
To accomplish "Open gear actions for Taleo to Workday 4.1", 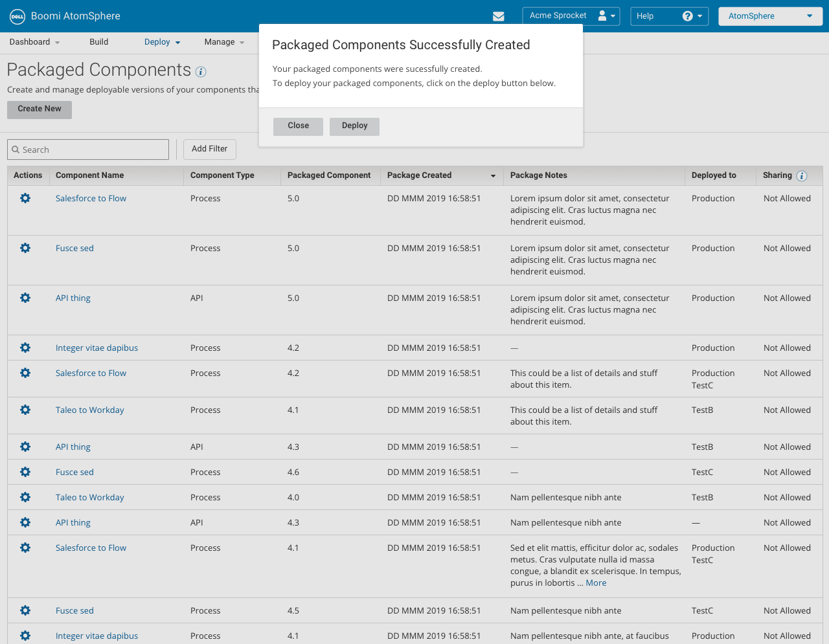I will point(25,410).
